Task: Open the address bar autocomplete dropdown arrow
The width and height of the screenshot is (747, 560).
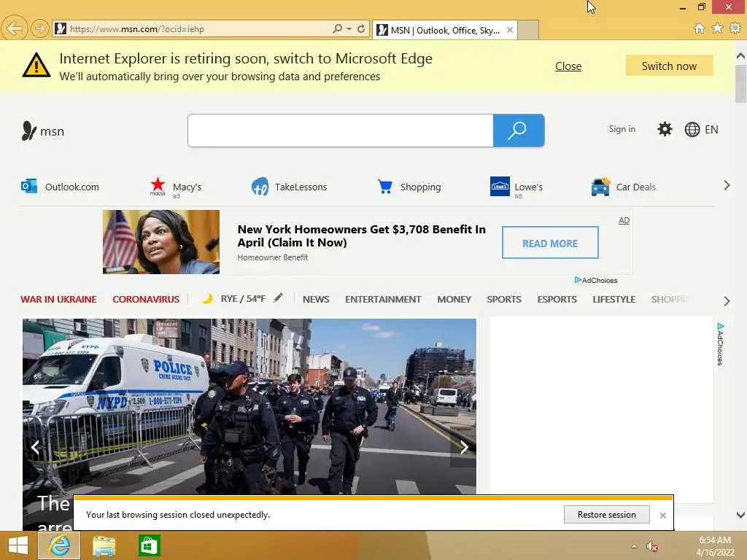Action: (349, 28)
